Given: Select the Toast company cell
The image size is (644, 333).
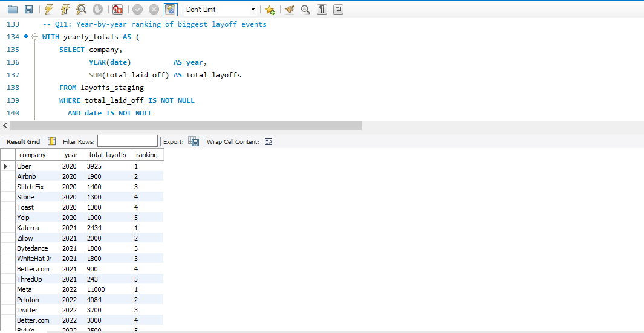Looking at the screenshot, I should [37, 207].
